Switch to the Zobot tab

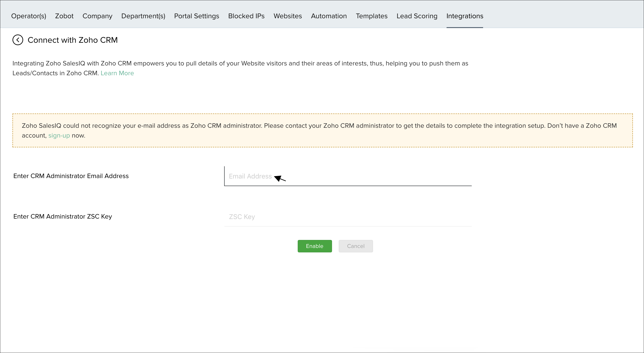[x=64, y=16]
